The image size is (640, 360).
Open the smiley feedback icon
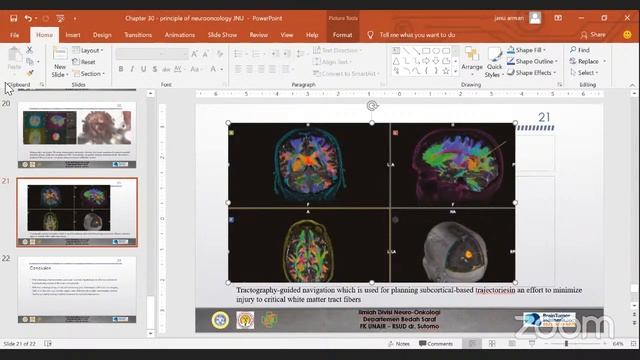(627, 35)
